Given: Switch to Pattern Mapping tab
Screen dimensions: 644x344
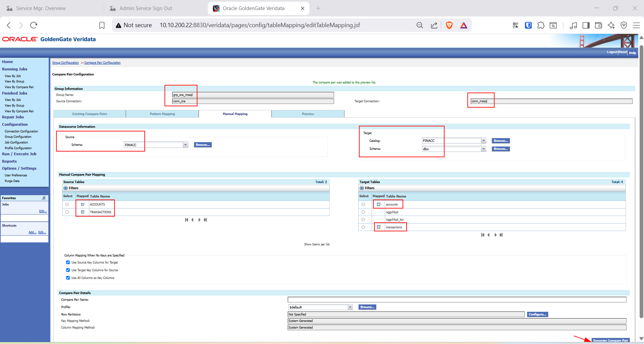Looking at the screenshot, I should 163,114.
